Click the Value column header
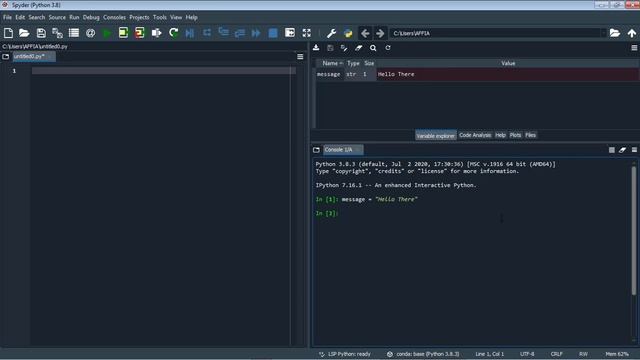640x360 pixels. 508,63
